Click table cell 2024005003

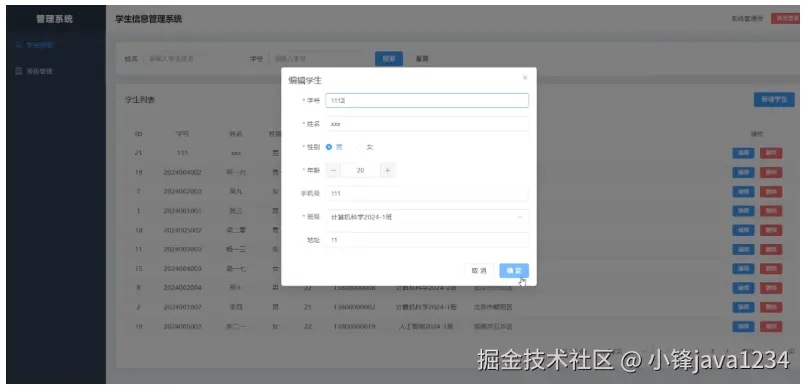(x=183, y=326)
